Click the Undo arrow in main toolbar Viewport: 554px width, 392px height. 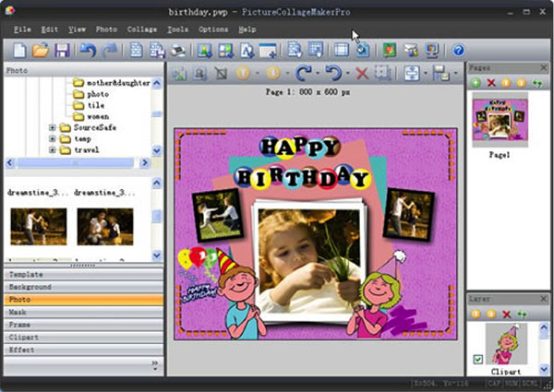point(88,50)
